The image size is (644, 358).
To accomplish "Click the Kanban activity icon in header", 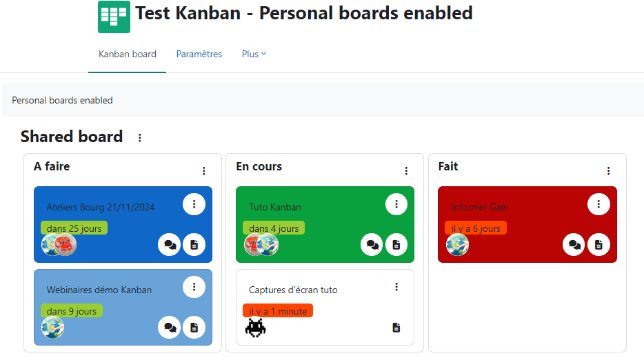I will pos(114,17).
